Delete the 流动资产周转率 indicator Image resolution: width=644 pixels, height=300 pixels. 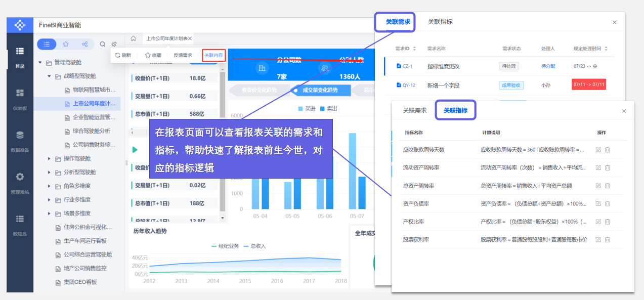click(608, 167)
